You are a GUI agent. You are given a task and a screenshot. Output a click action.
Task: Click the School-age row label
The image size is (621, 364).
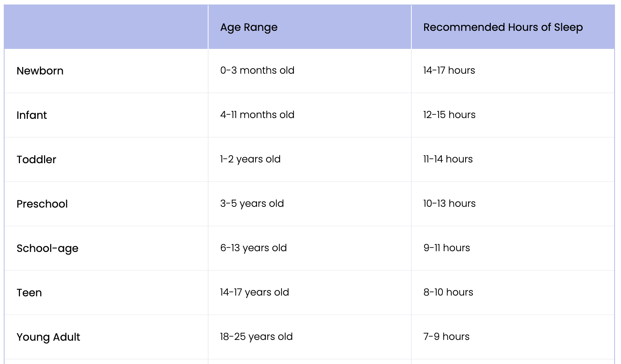point(47,249)
